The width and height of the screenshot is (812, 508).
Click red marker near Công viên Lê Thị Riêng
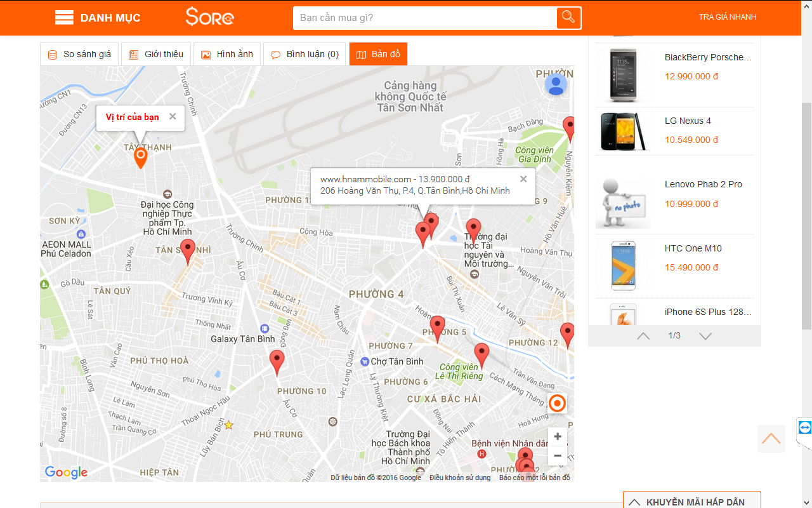[x=481, y=356]
